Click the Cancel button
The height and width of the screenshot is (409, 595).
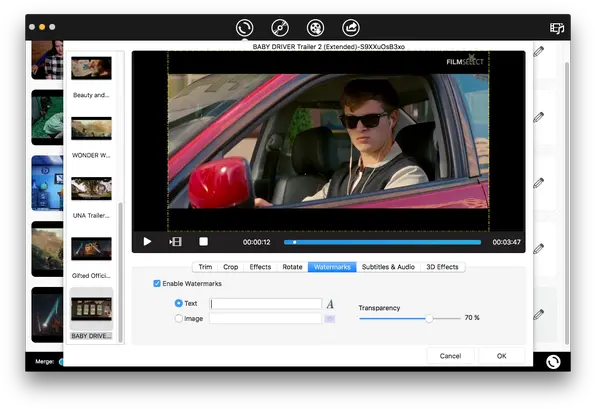click(x=450, y=356)
